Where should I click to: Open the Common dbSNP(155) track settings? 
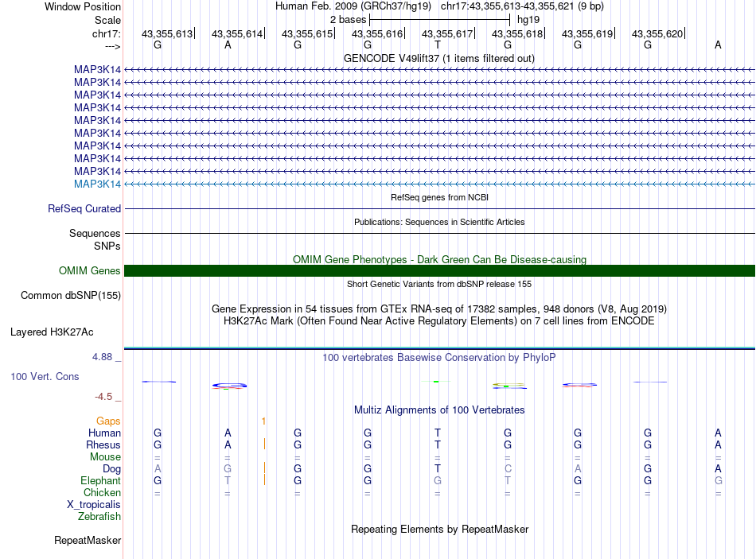71,295
